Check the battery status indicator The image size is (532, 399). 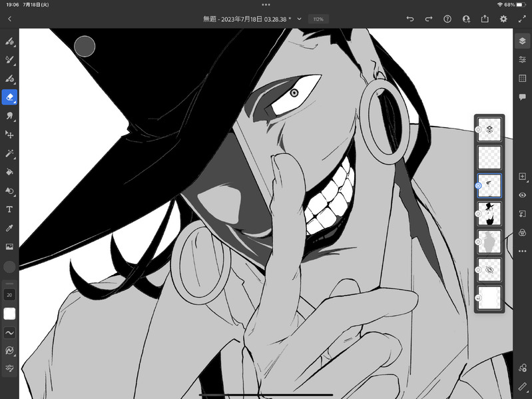(x=521, y=5)
